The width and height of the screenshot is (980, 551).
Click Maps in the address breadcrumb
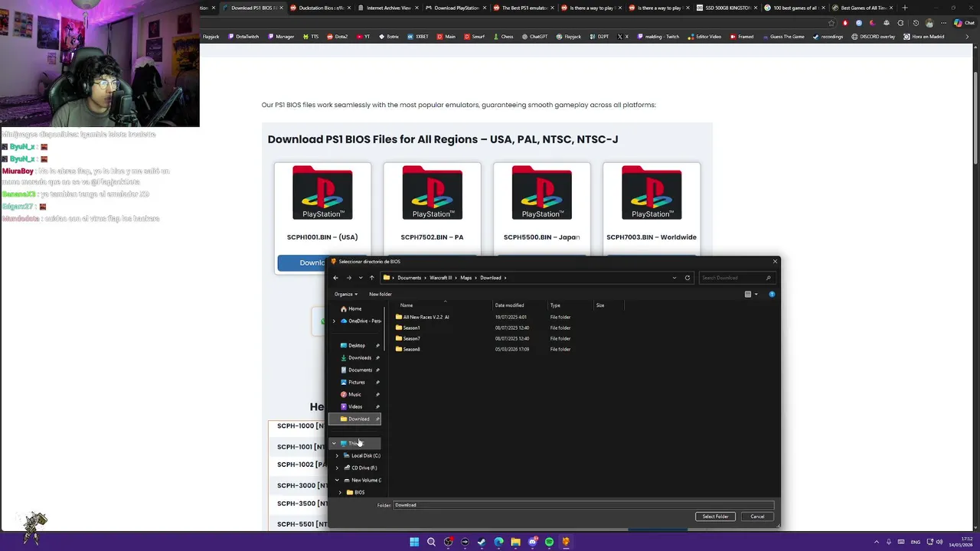click(x=465, y=278)
